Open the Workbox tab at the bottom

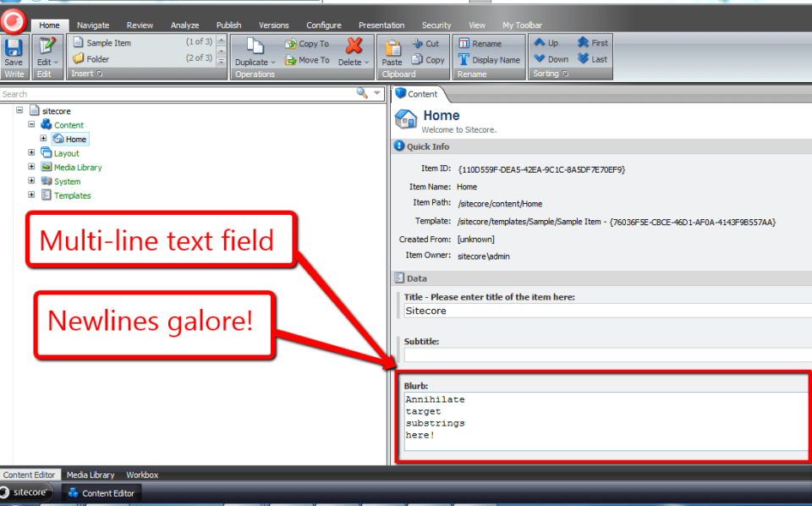click(142, 475)
